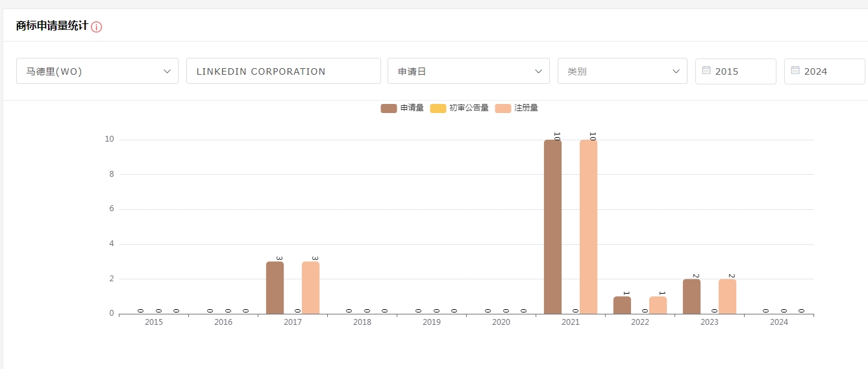The width and height of the screenshot is (868, 369).
Task: Click the 2021 x-axis label
Action: pyautogui.click(x=571, y=322)
